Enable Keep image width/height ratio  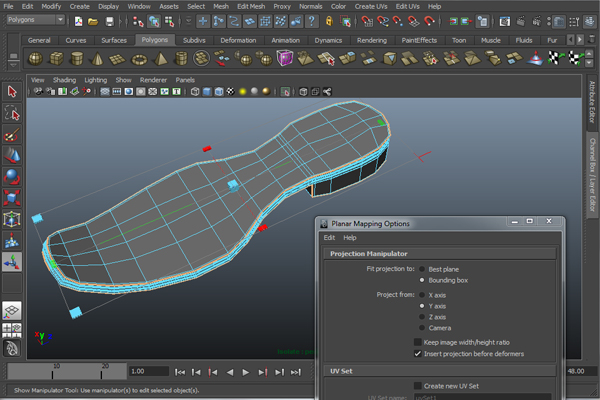point(417,342)
